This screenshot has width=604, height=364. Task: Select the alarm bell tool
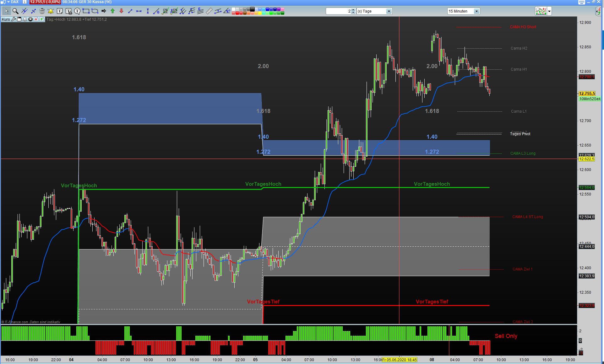pyautogui.click(x=51, y=11)
